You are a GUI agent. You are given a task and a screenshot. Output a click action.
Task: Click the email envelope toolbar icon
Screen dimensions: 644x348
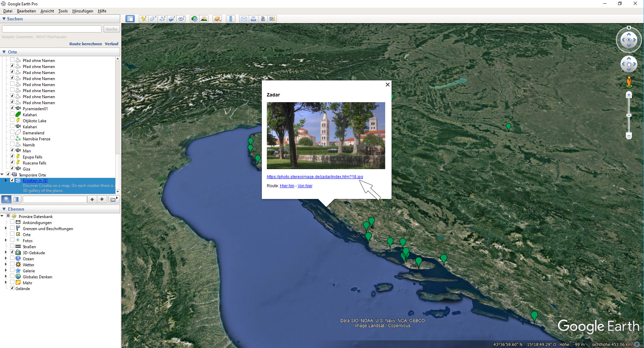pos(244,19)
